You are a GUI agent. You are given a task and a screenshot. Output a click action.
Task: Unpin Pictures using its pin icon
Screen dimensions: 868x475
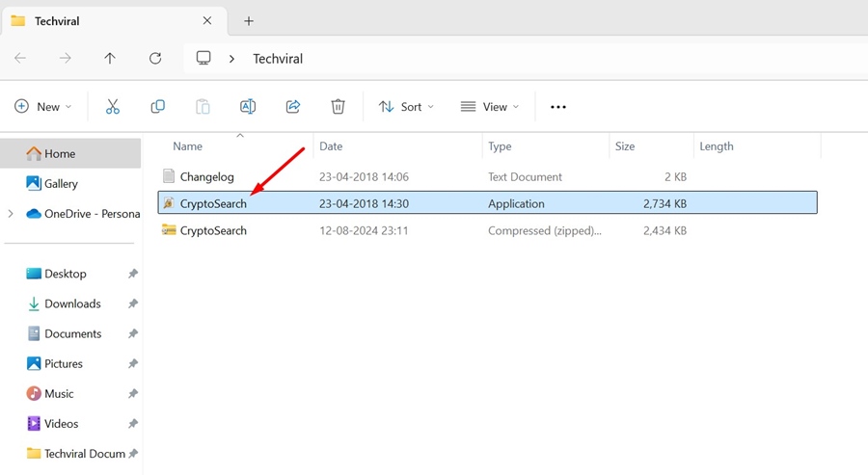pyautogui.click(x=133, y=363)
